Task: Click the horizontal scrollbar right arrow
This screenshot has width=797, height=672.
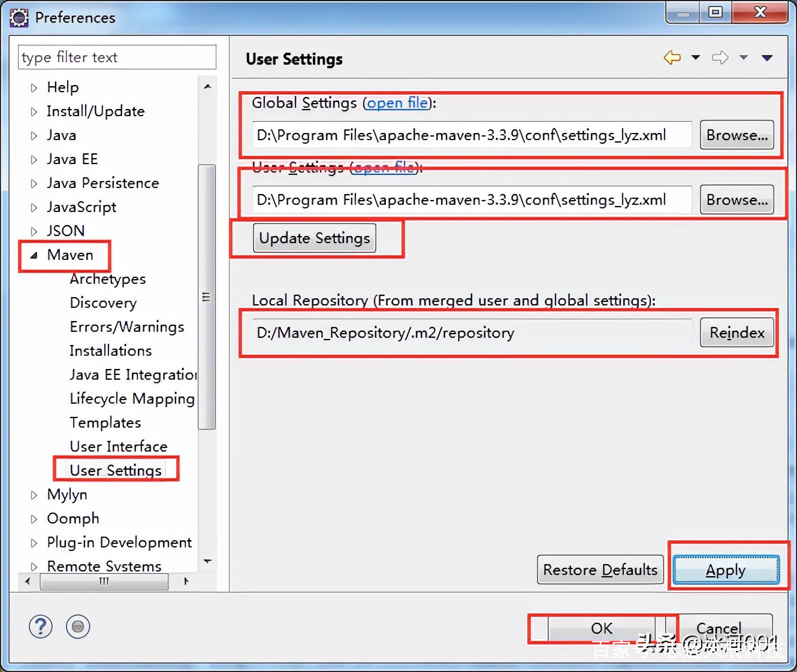Action: [x=186, y=581]
